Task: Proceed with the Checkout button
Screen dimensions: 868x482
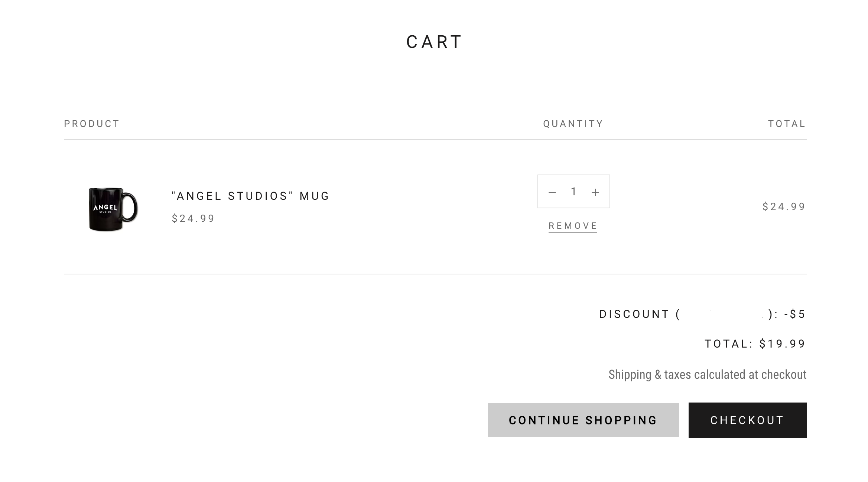Action: [747, 420]
